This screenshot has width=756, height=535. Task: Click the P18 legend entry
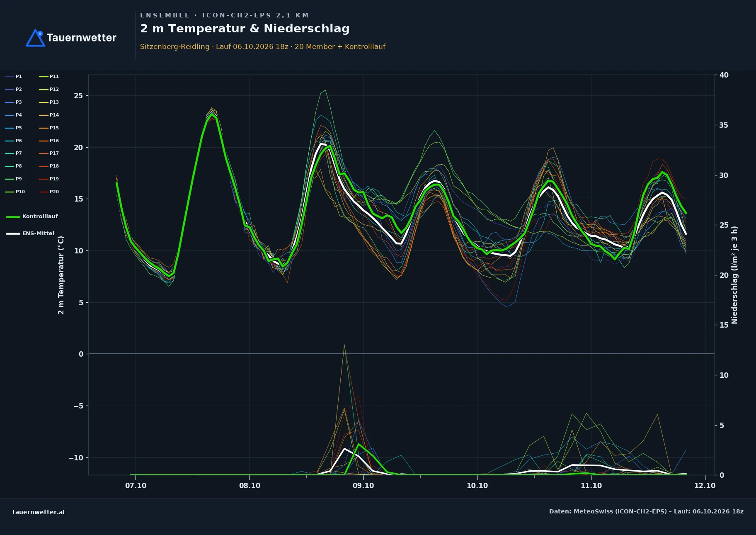click(x=49, y=166)
